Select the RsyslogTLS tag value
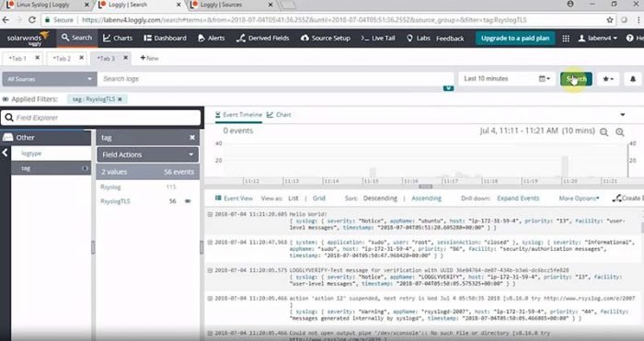The image size is (644, 341). [115, 201]
